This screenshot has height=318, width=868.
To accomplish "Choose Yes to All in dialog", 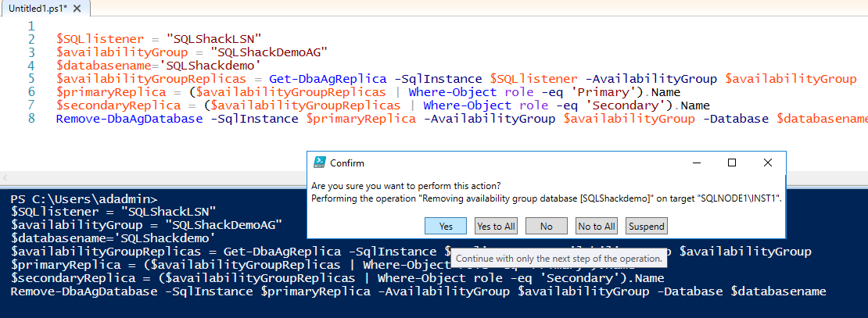I will pos(496,226).
